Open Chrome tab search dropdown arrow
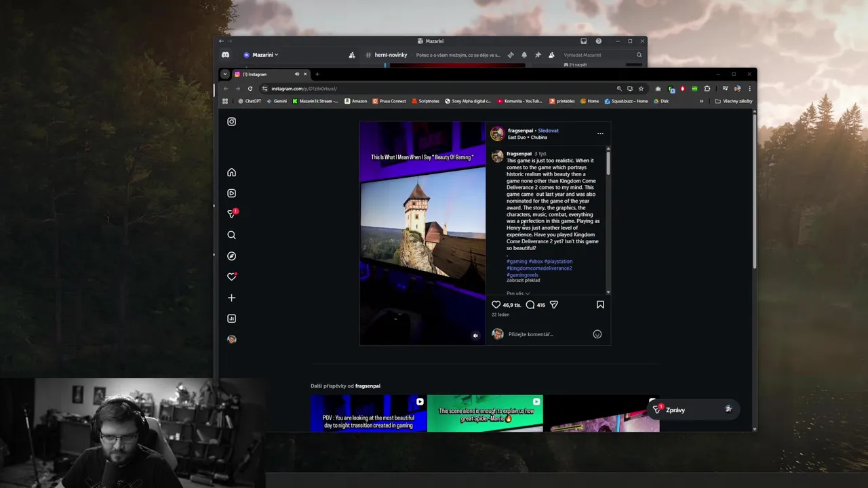 coord(225,74)
